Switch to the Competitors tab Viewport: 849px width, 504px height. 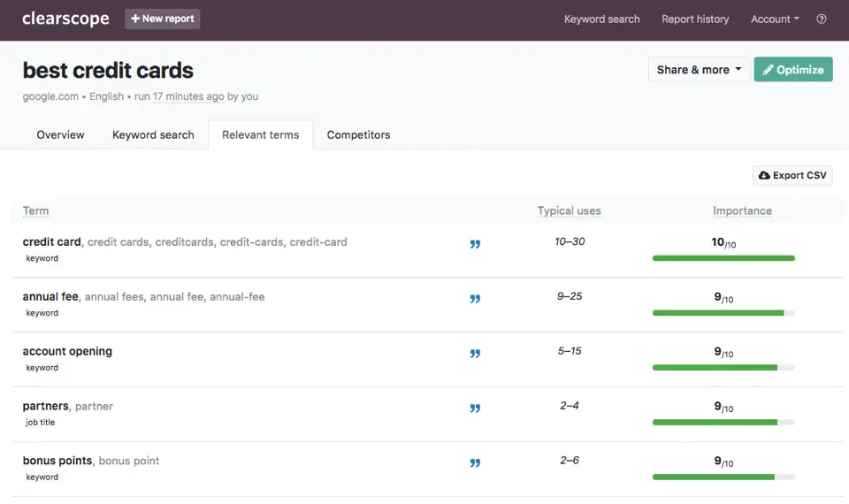(x=358, y=134)
